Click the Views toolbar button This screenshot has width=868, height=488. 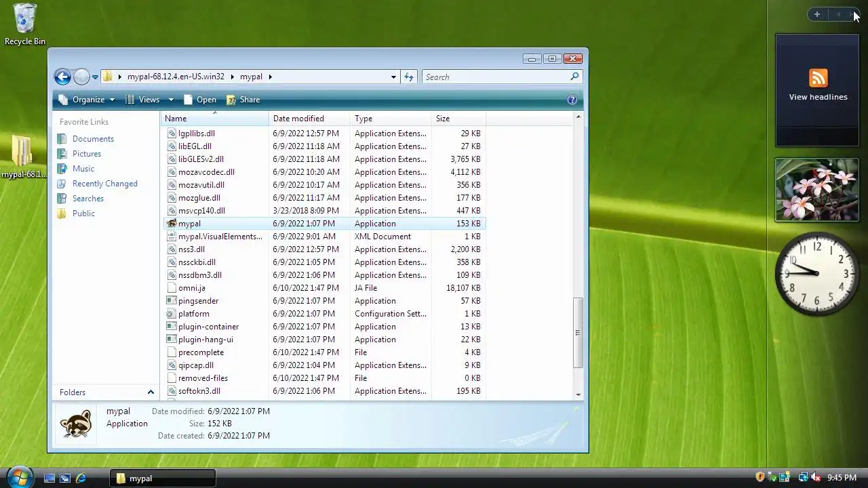(x=142, y=100)
